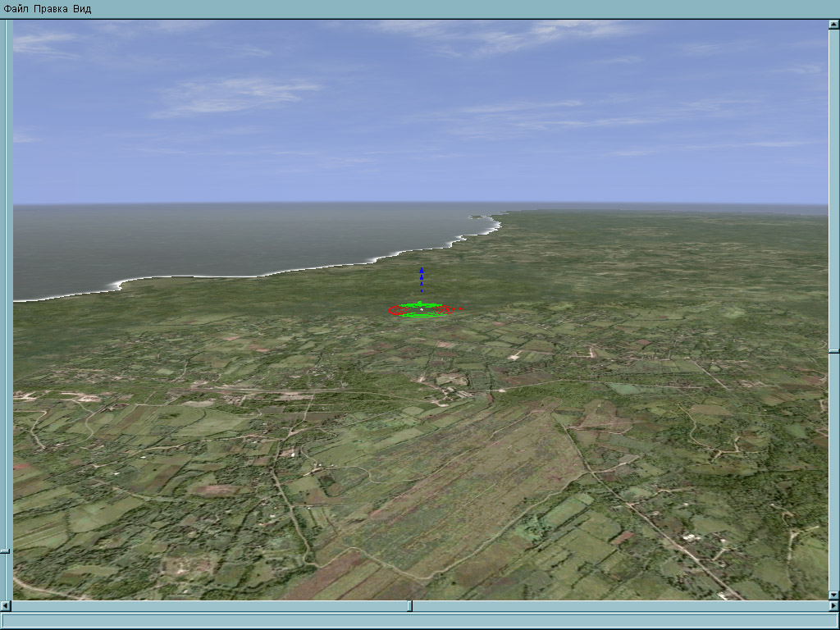Click the right vertical slider marker

tap(834, 351)
